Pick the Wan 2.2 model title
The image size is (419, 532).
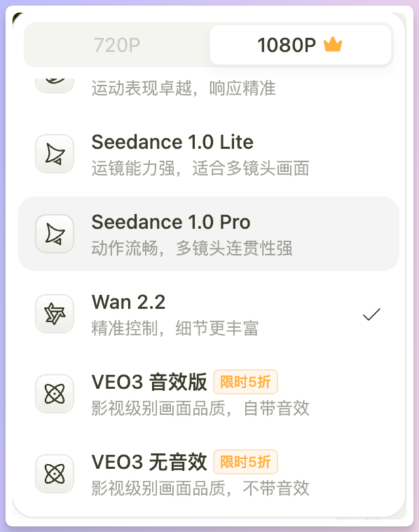(x=128, y=302)
